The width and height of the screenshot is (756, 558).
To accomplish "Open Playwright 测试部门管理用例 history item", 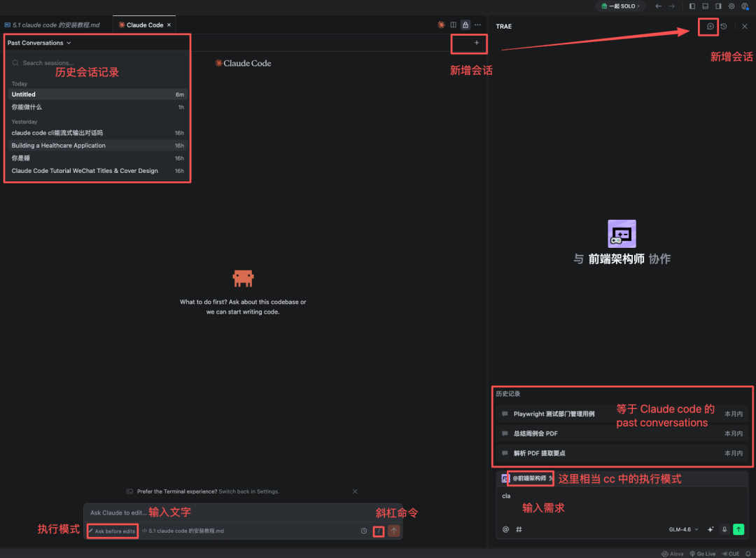I will coord(622,414).
